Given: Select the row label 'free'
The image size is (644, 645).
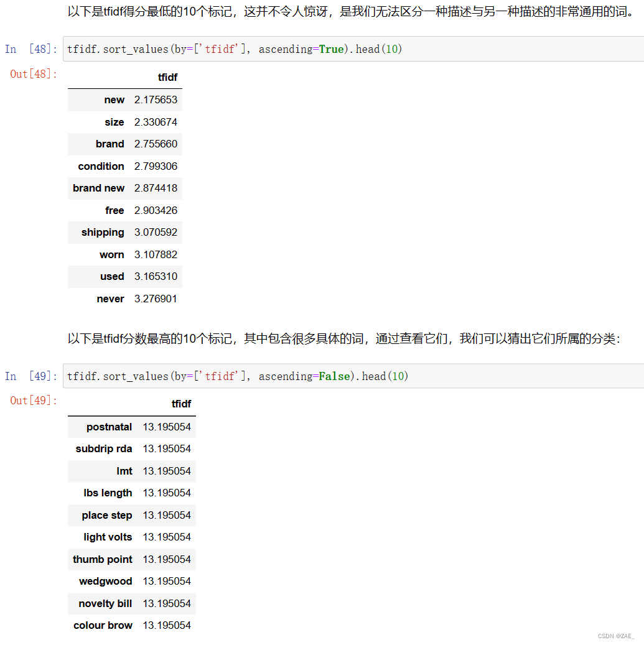Looking at the screenshot, I should (114, 210).
